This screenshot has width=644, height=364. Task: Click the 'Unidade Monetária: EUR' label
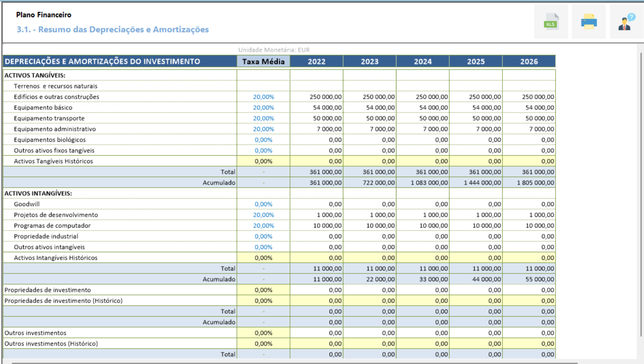[274, 50]
